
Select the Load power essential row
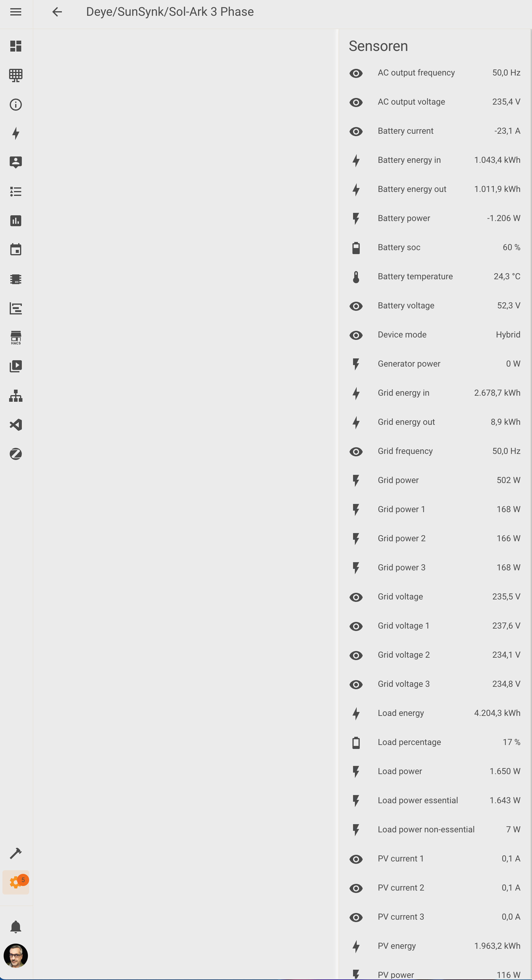coord(435,800)
